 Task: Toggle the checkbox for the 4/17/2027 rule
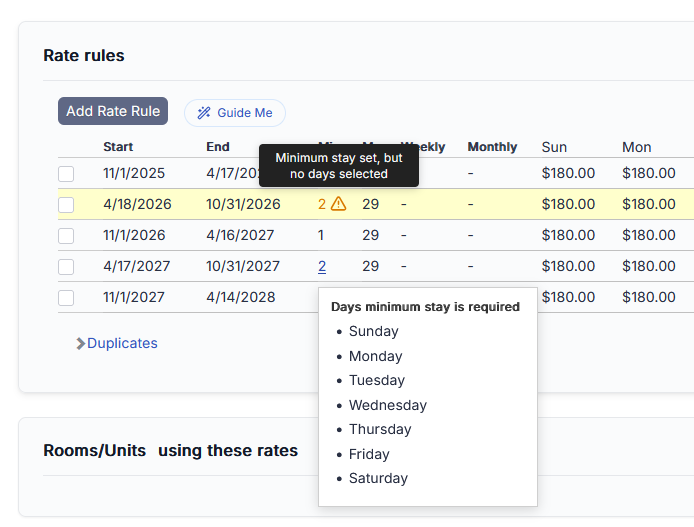tap(66, 267)
